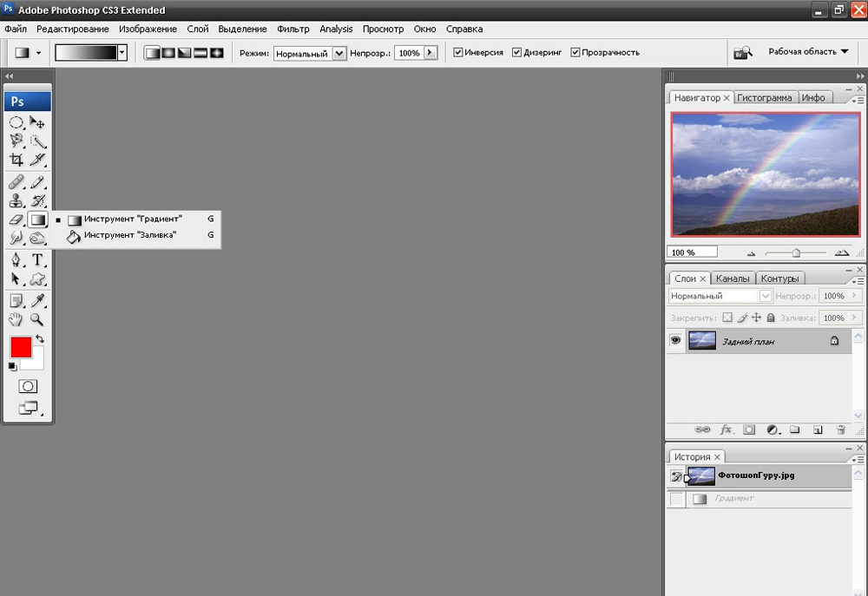This screenshot has height=596, width=868.
Task: Choose Инструмент "Заливка" from flyout
Action: pyautogui.click(x=137, y=235)
